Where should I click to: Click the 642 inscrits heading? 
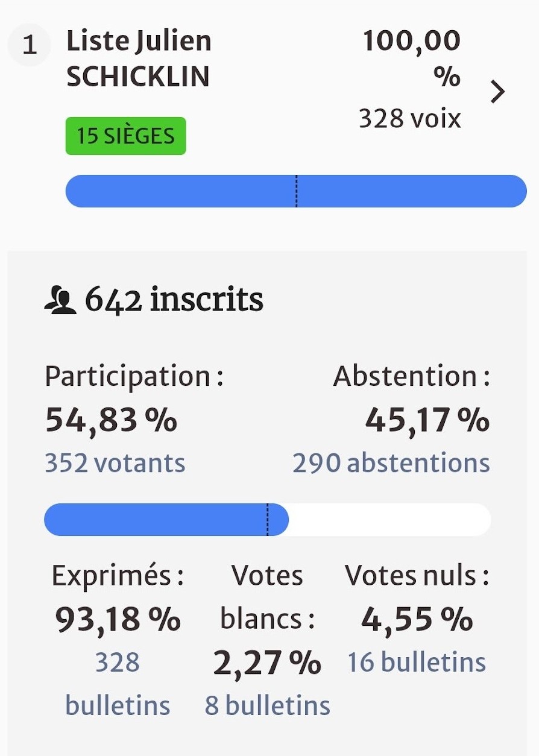174,300
